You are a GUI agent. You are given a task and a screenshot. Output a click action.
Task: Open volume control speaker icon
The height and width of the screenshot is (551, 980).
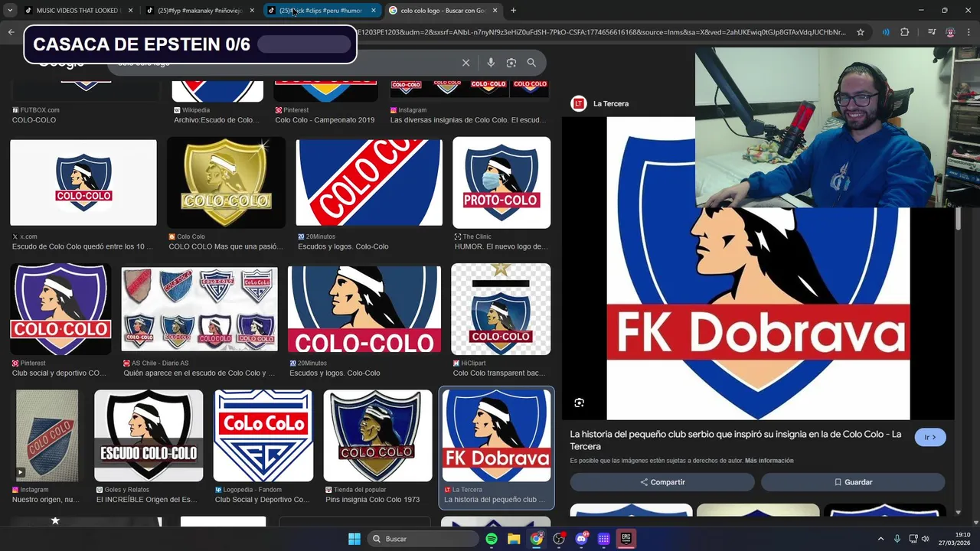(x=925, y=539)
